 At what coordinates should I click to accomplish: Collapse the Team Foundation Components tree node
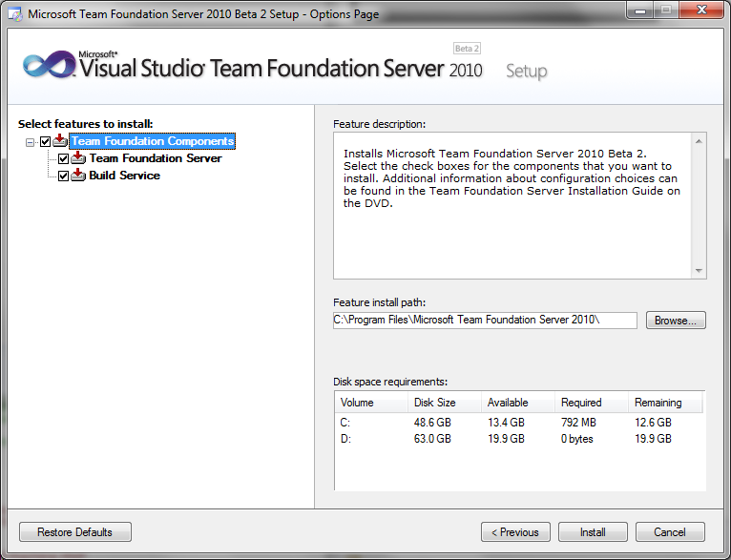30,142
